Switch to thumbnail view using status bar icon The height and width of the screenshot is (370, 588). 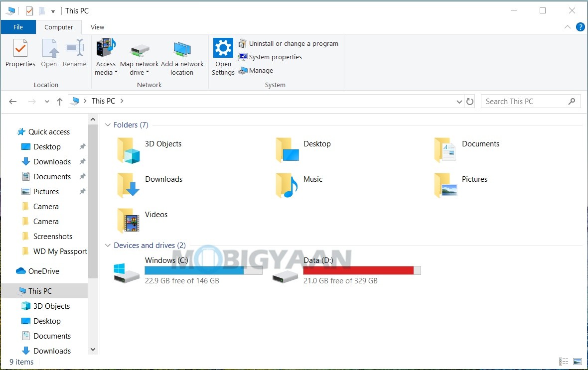tap(578, 361)
